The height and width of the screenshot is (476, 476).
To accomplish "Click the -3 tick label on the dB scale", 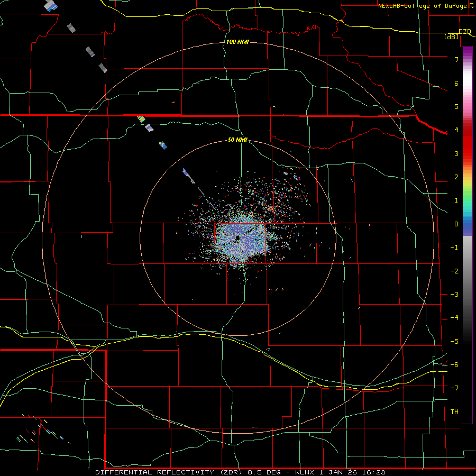I will pyautogui.click(x=454, y=295).
